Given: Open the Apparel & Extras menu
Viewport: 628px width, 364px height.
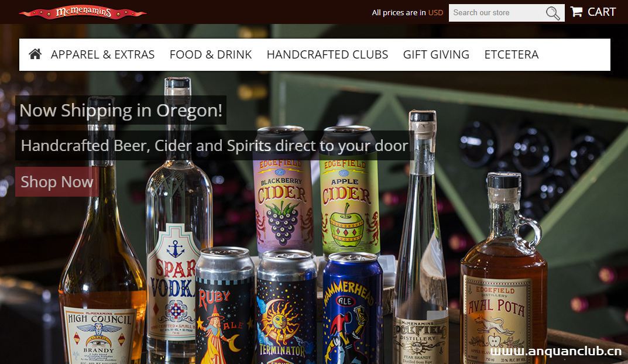Looking at the screenshot, I should (x=102, y=54).
